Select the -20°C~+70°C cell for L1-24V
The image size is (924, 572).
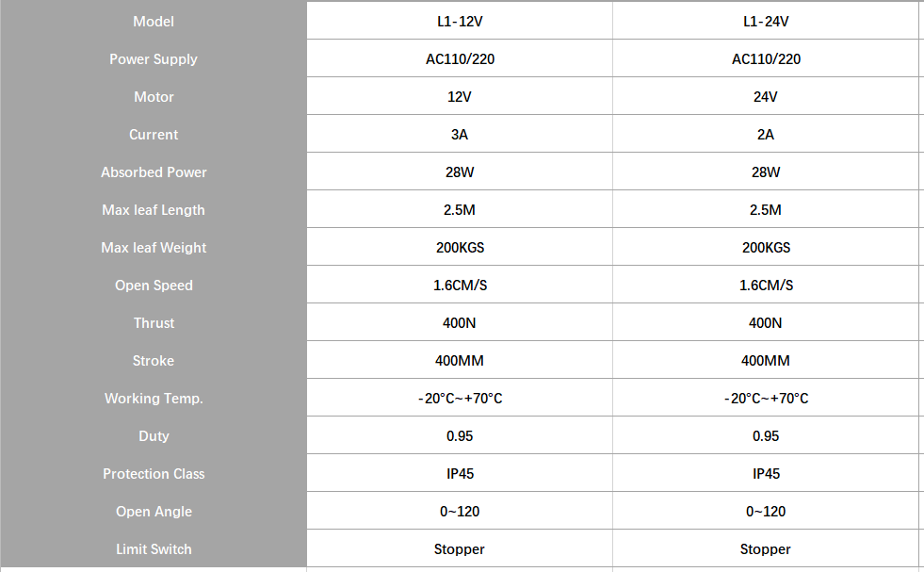pyautogui.click(x=766, y=398)
